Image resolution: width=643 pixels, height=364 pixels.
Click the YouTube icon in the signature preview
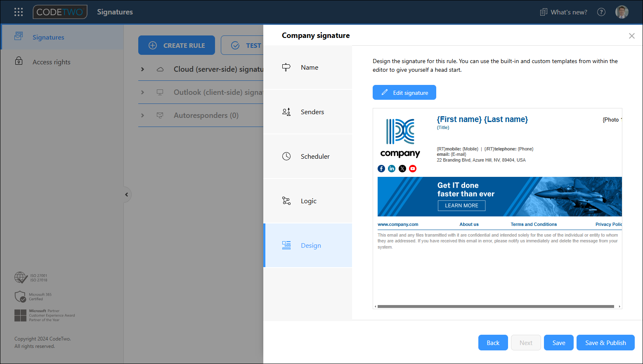(412, 168)
